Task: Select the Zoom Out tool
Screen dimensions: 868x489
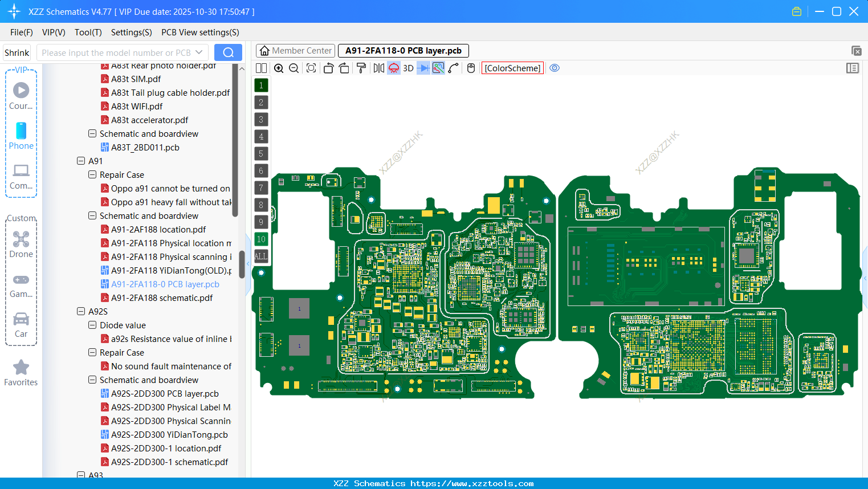Action: [293, 68]
